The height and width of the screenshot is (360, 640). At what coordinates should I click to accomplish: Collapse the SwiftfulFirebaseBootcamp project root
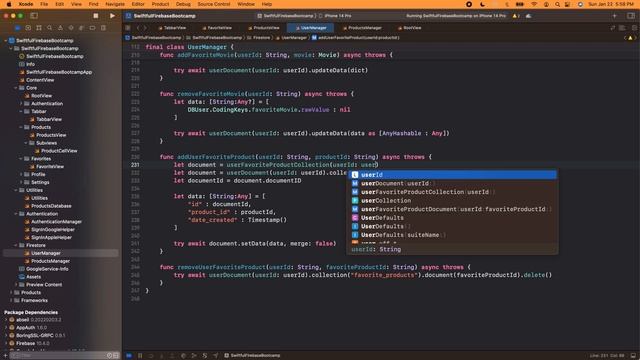(x=6, y=40)
